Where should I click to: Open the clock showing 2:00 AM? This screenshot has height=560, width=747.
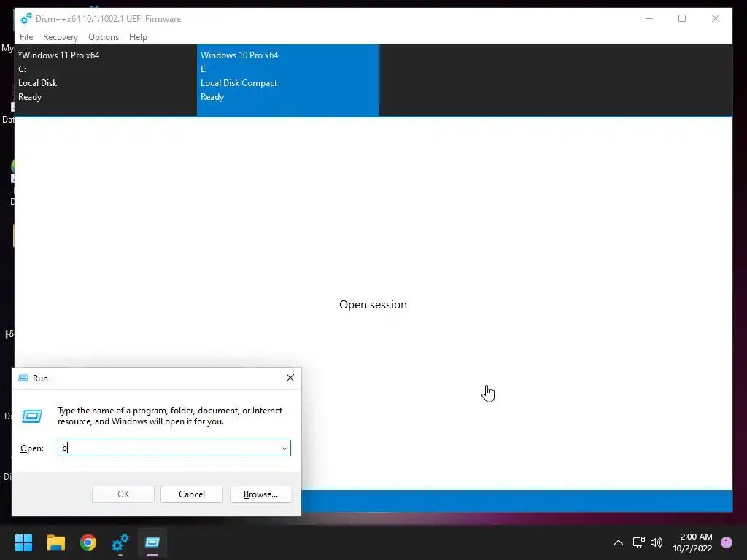[x=693, y=542]
